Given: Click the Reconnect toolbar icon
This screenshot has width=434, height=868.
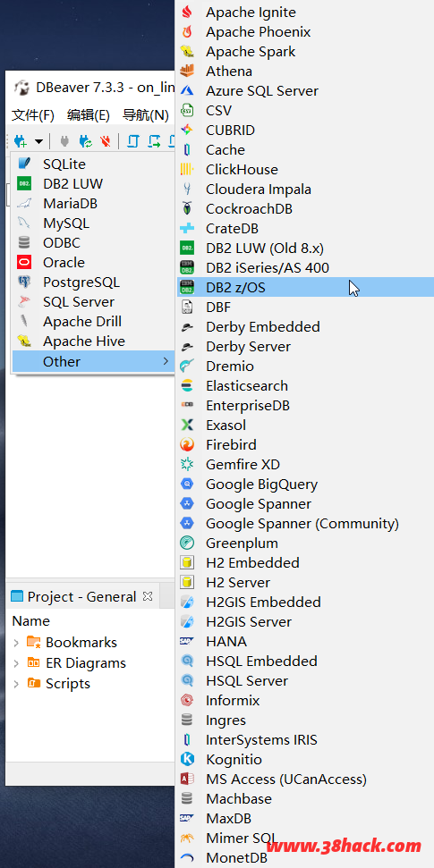Looking at the screenshot, I should click(x=85, y=141).
